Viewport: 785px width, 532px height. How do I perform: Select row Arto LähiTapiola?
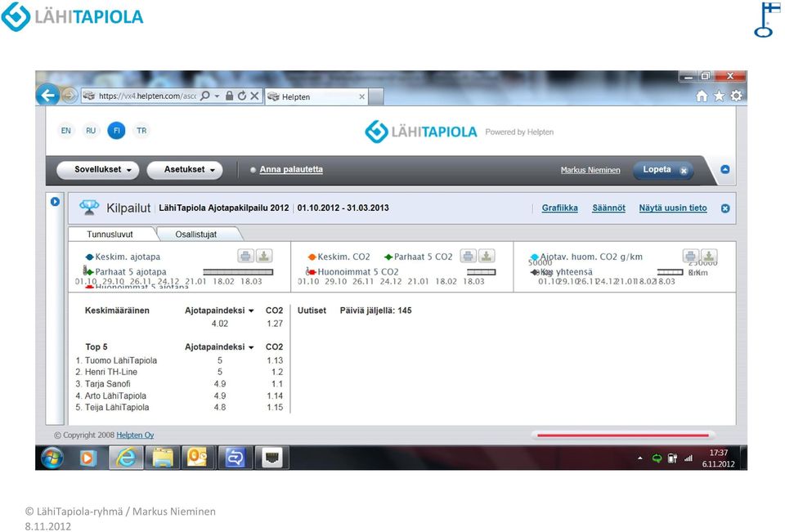(x=179, y=396)
